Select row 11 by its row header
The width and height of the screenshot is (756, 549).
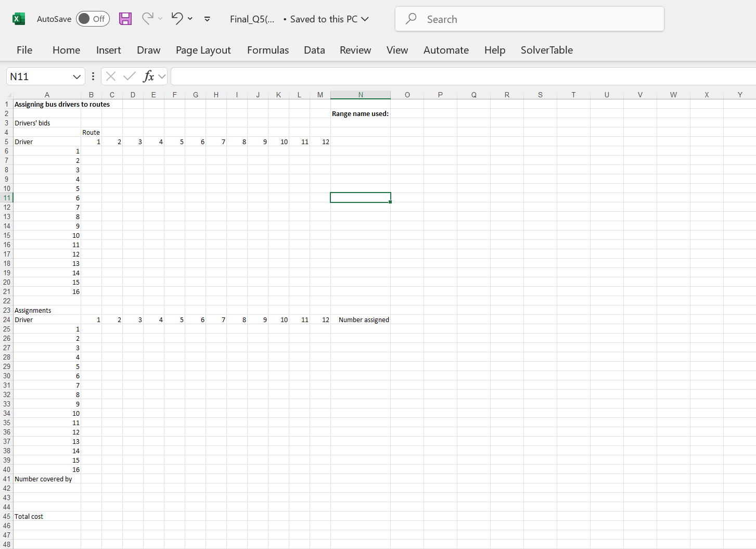(7, 198)
